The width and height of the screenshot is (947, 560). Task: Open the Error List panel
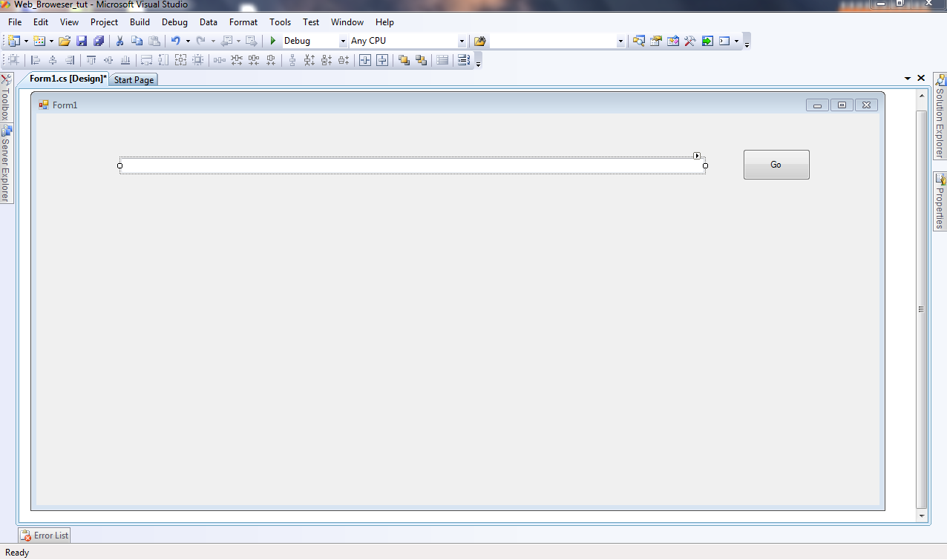pyautogui.click(x=44, y=535)
